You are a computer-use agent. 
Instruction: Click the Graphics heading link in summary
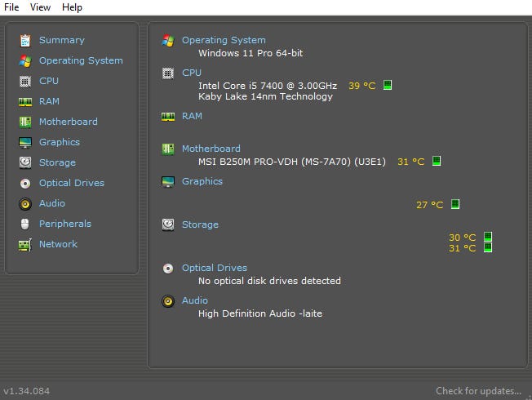click(202, 181)
